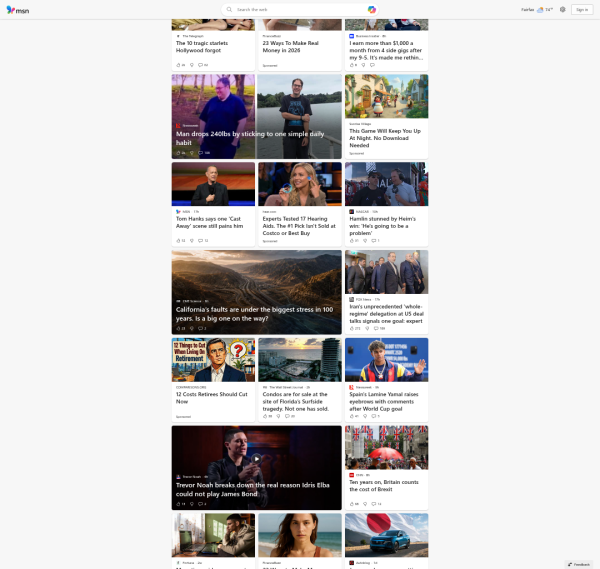Open comments on the Tom Hanks story
The height and width of the screenshot is (569, 600).
203,241
